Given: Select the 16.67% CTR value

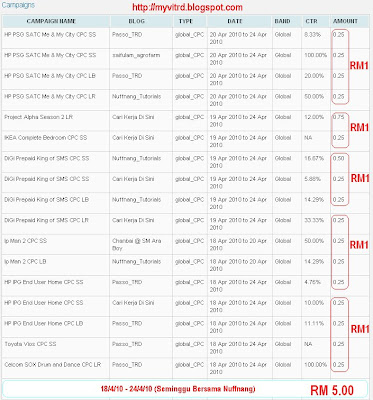Looking at the screenshot, I should pyautogui.click(x=314, y=158).
